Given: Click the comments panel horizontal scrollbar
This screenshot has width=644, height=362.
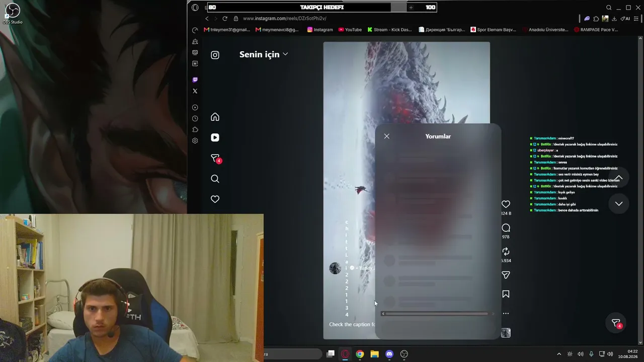Looking at the screenshot, I should click(x=436, y=314).
